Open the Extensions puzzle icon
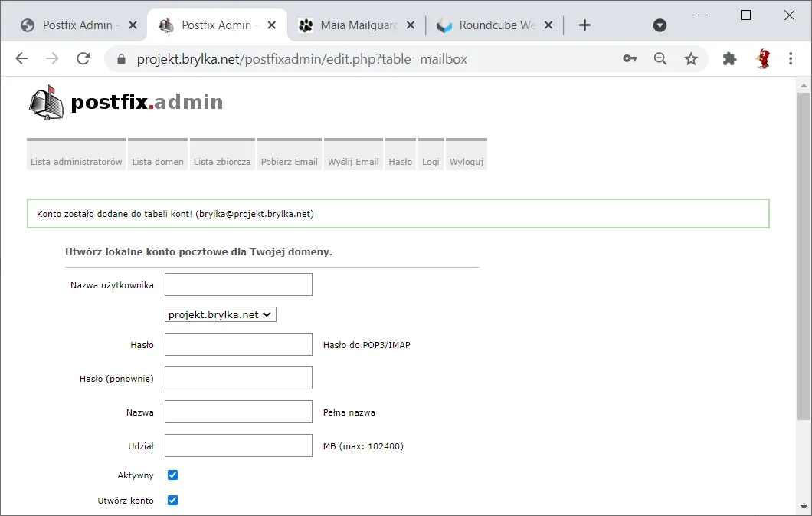Image resolution: width=812 pixels, height=516 pixels. pyautogui.click(x=730, y=58)
